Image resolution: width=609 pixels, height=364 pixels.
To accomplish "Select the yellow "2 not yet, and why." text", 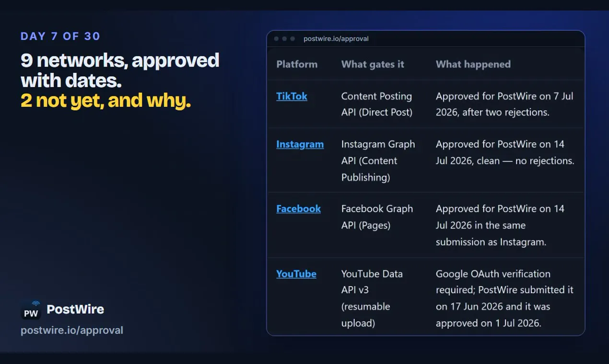I will point(105,101).
